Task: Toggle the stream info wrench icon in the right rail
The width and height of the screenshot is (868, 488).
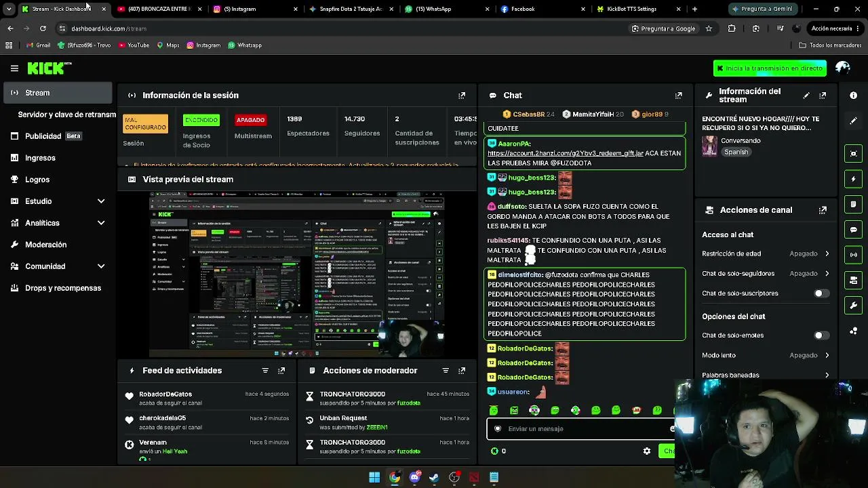Action: [853, 306]
